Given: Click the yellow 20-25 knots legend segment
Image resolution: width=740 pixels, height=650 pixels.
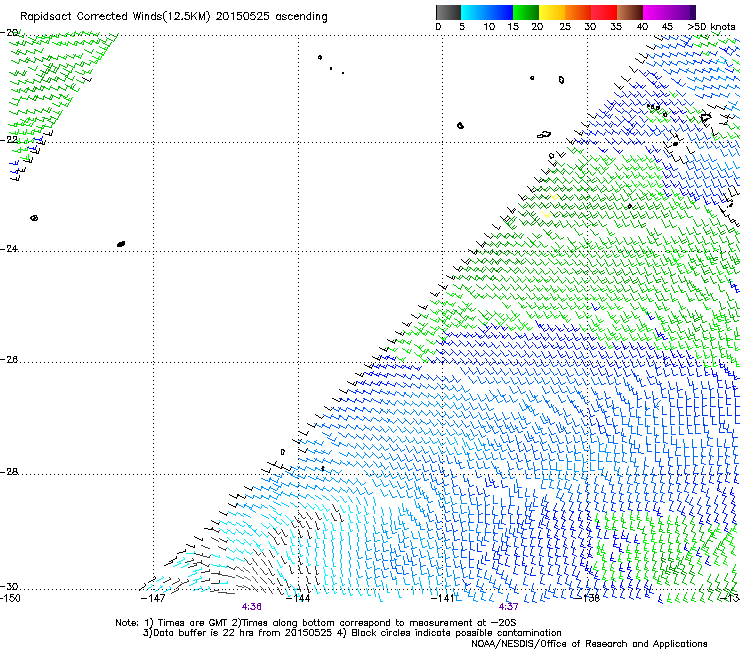Looking at the screenshot, I should click(x=552, y=12).
